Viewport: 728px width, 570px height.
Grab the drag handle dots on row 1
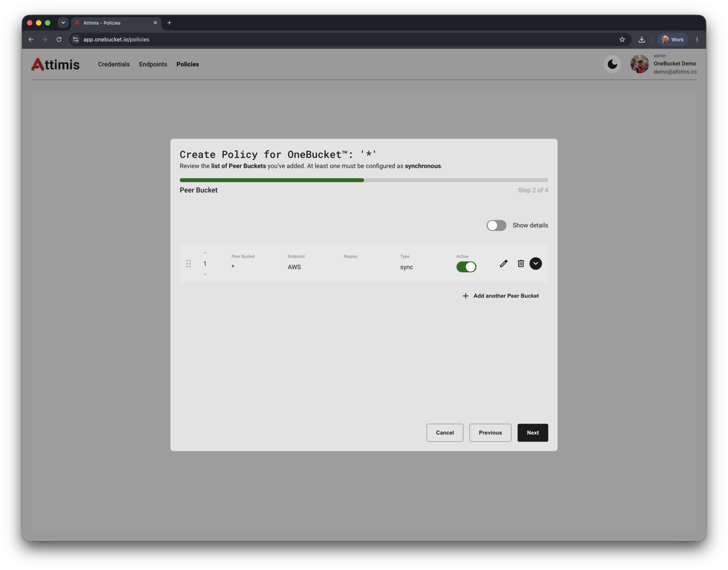pyautogui.click(x=188, y=263)
